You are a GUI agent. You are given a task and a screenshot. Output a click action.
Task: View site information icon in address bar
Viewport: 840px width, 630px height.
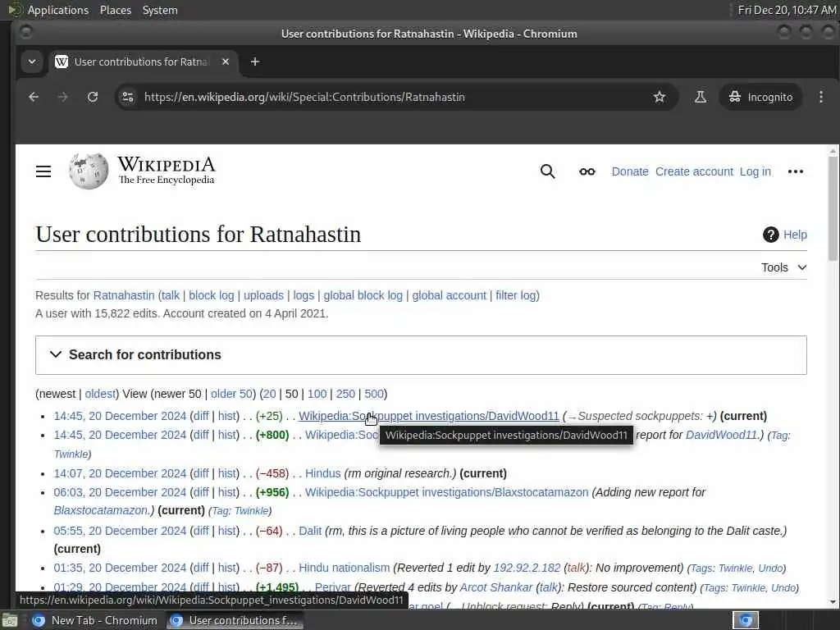[x=127, y=97]
